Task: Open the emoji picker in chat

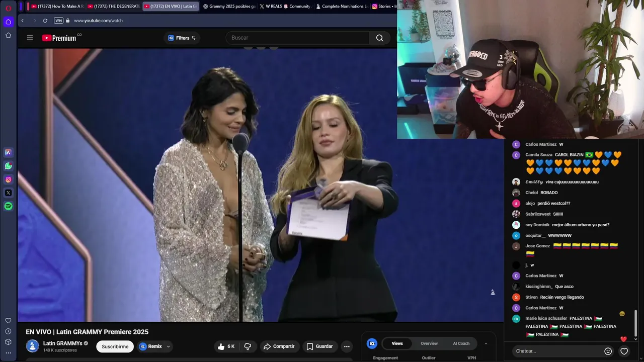Action: pos(608,351)
